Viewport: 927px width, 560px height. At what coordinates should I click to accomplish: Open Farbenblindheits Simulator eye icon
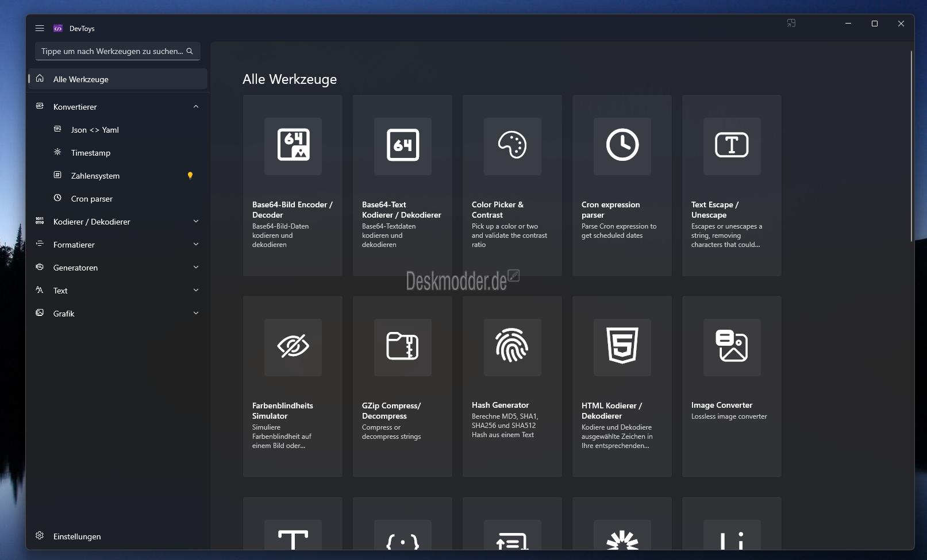coord(293,347)
